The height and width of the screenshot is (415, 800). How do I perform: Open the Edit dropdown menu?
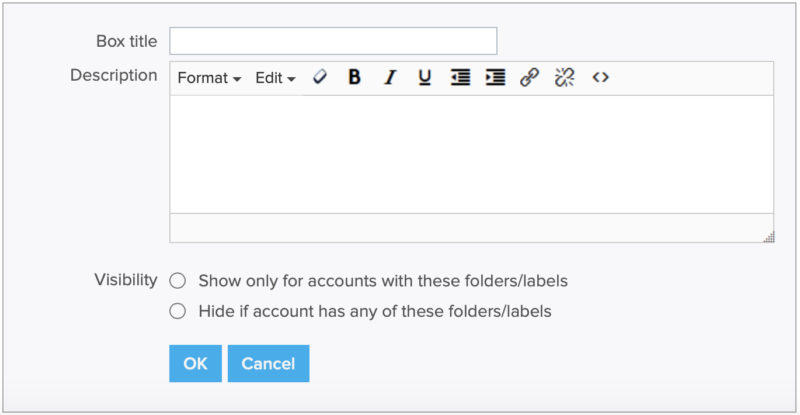275,78
